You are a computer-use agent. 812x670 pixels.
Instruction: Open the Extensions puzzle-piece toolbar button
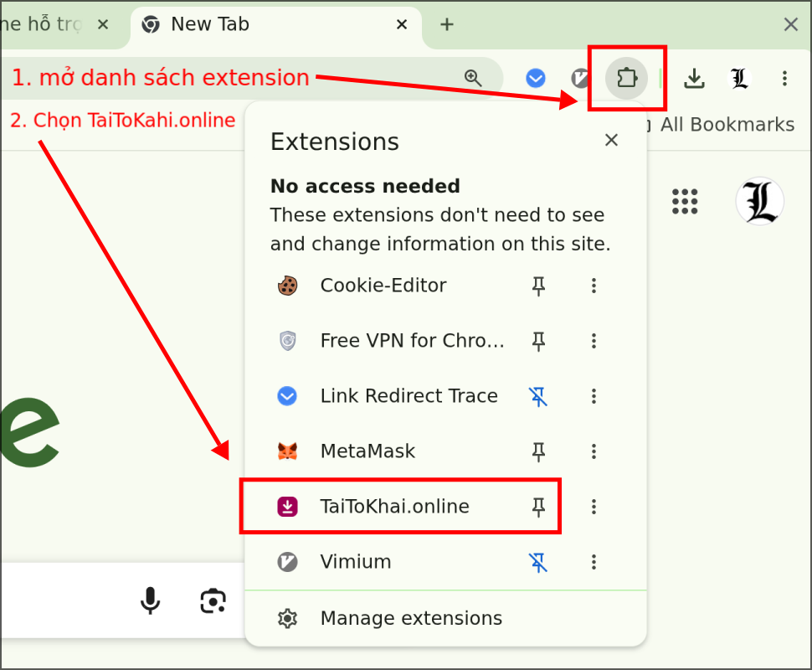(x=627, y=78)
